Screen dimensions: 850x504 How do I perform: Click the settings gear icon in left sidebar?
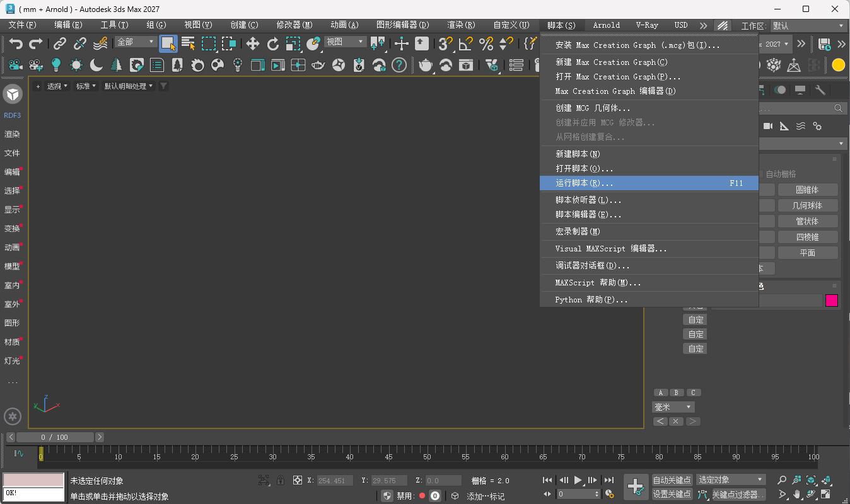pos(13,416)
